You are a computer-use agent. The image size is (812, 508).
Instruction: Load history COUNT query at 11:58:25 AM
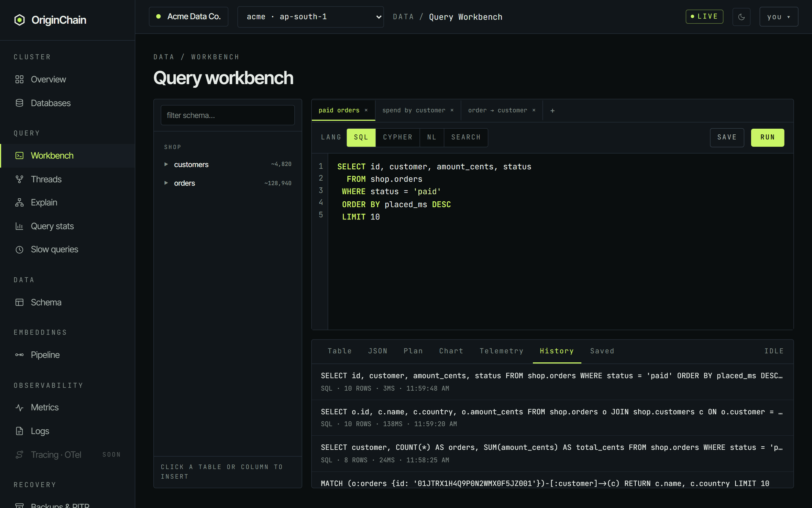click(552, 453)
